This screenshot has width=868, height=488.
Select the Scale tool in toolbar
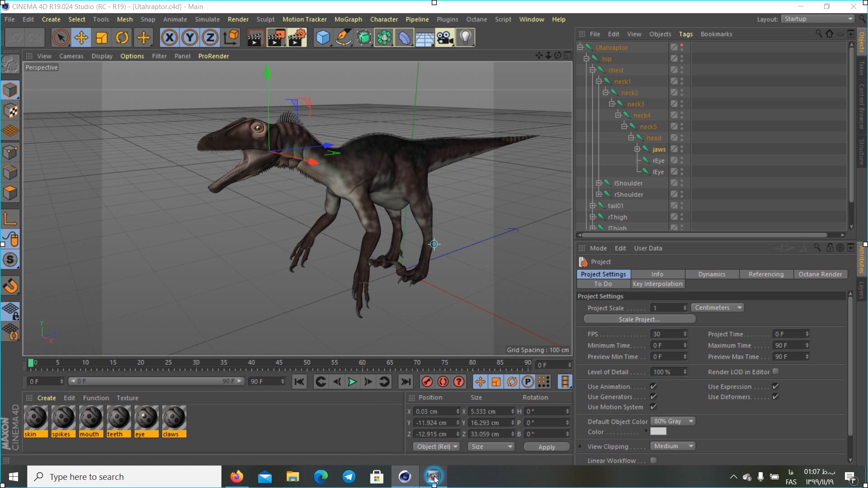pos(101,38)
